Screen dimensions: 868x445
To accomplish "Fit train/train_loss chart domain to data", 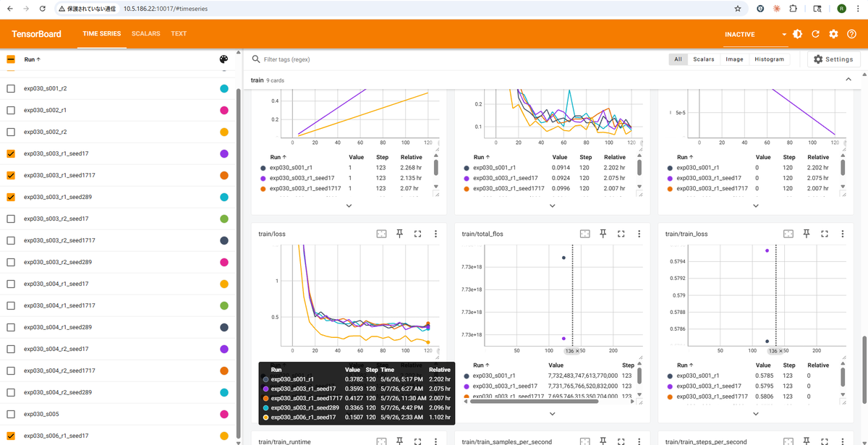I will pyautogui.click(x=788, y=234).
